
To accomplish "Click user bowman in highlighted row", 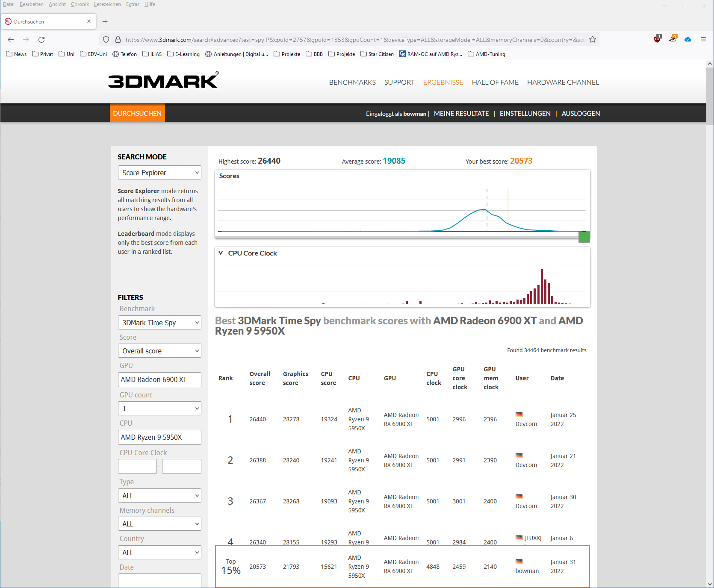I will (527, 571).
